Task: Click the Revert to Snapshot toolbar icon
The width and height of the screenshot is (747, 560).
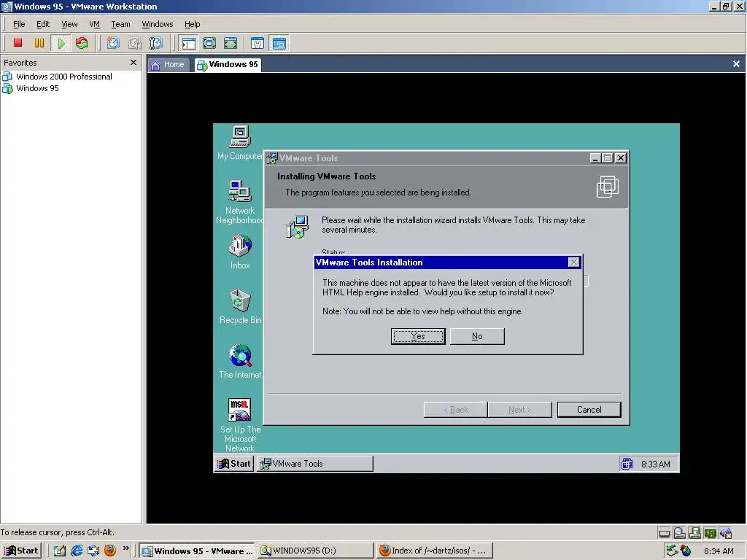Action: coord(135,43)
